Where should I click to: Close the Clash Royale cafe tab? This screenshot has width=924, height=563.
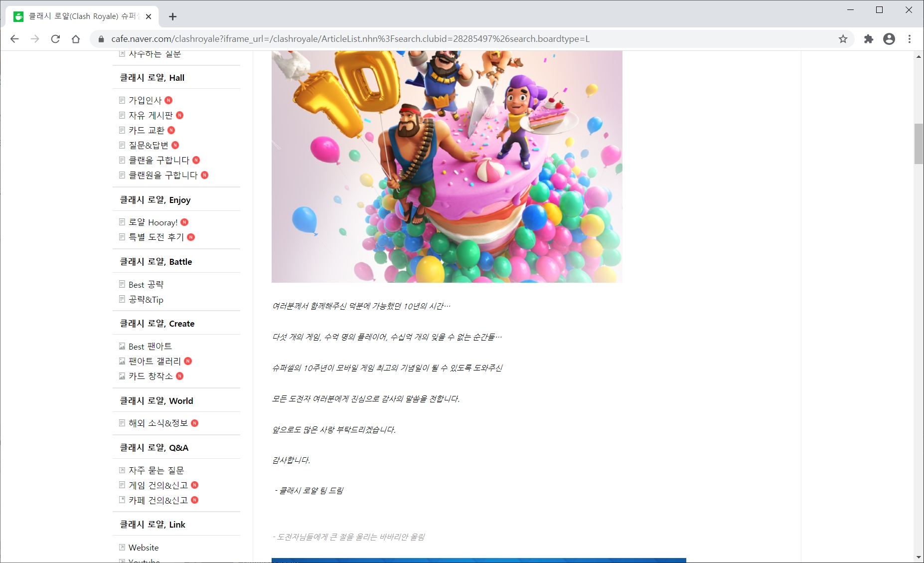[x=149, y=16]
